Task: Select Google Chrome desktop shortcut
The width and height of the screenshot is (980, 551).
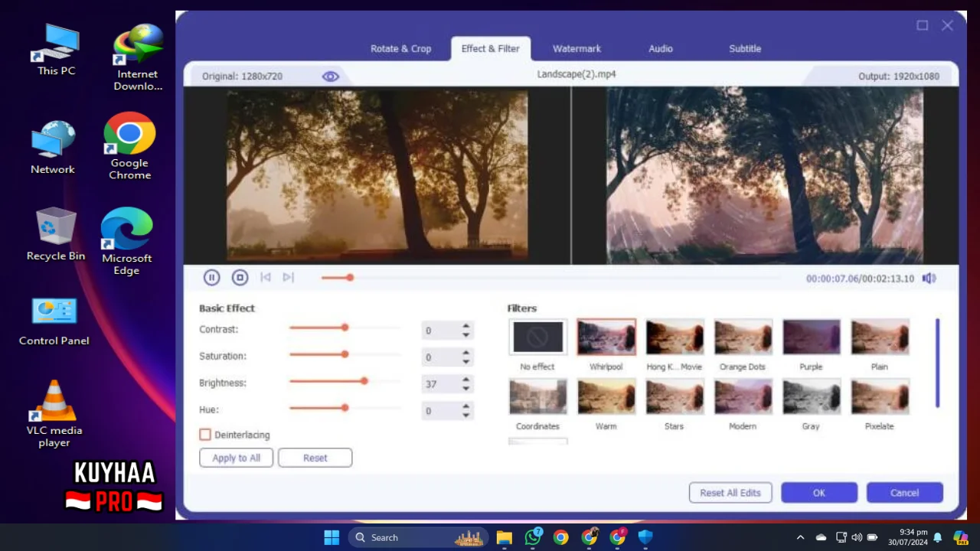Action: [x=129, y=147]
